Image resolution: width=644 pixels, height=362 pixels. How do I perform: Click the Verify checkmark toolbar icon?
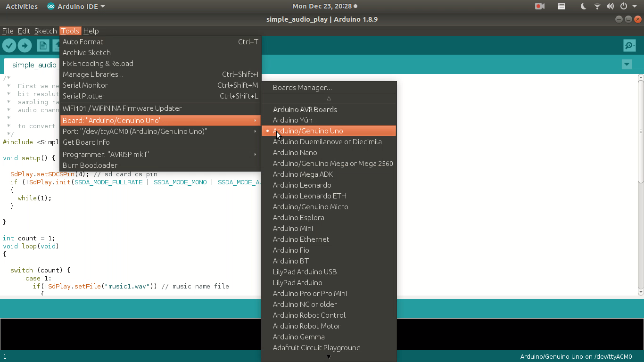point(9,45)
